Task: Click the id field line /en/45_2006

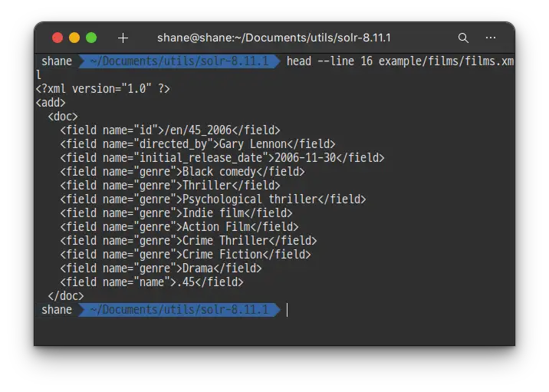Action: coord(170,130)
